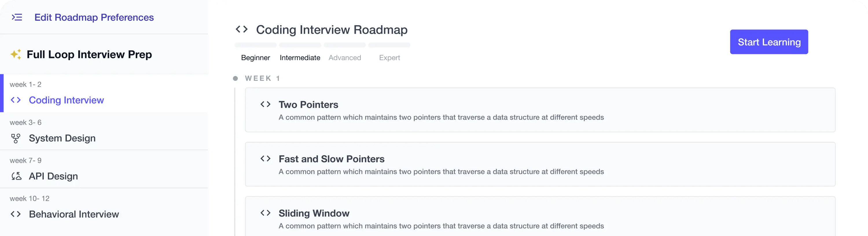This screenshot has height=236, width=868.
Task: Choose the Advanced difficulty level
Action: click(345, 58)
